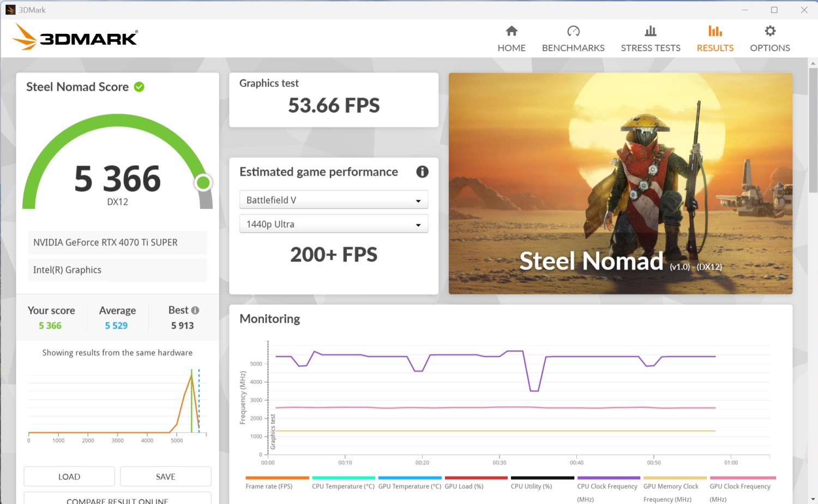818x504 pixels.
Task: Click the Home house icon
Action: (x=511, y=31)
